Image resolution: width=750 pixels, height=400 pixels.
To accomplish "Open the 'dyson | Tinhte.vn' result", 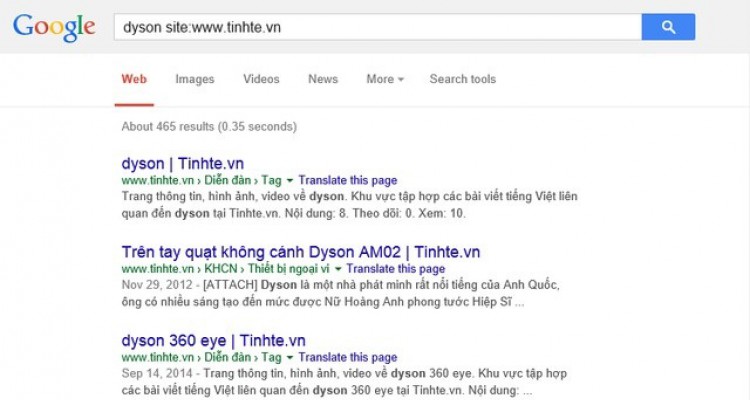I will 183,164.
